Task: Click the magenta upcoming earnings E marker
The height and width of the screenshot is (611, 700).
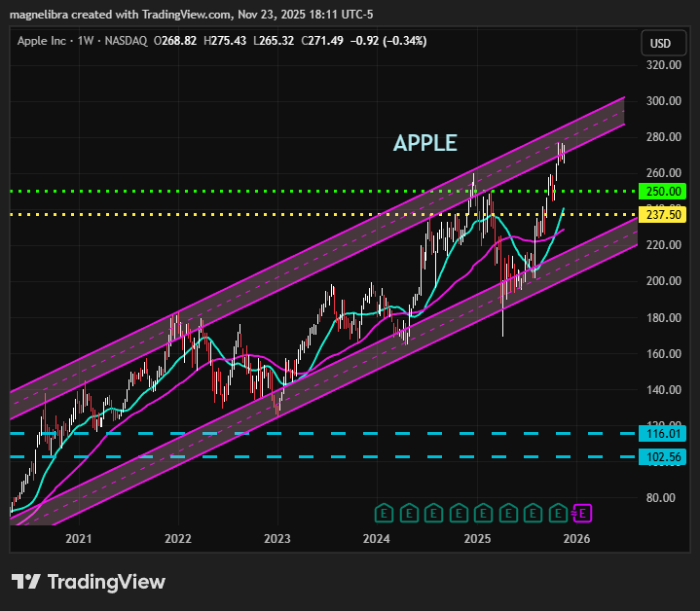Action: pos(582,514)
